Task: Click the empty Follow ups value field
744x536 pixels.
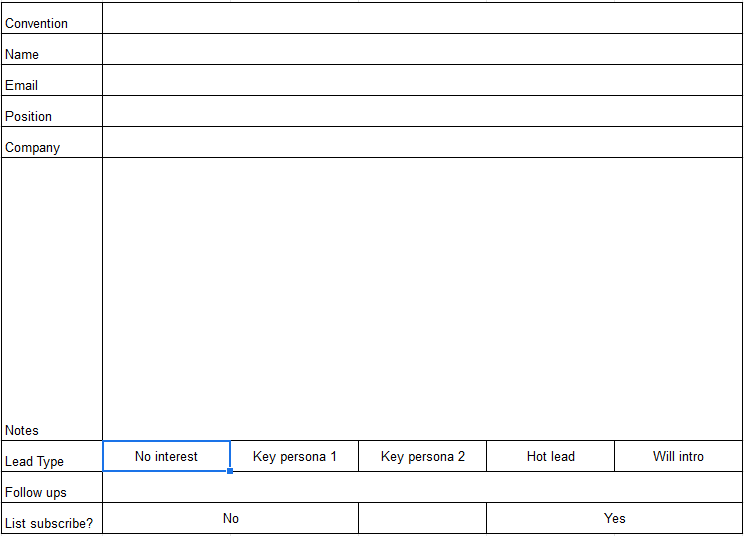Action: click(422, 487)
